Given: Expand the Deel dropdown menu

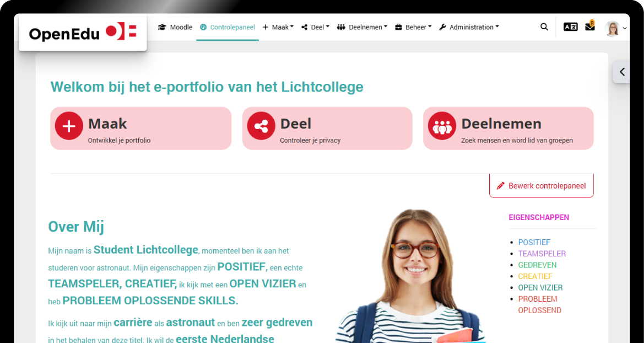Looking at the screenshot, I should click(x=316, y=27).
